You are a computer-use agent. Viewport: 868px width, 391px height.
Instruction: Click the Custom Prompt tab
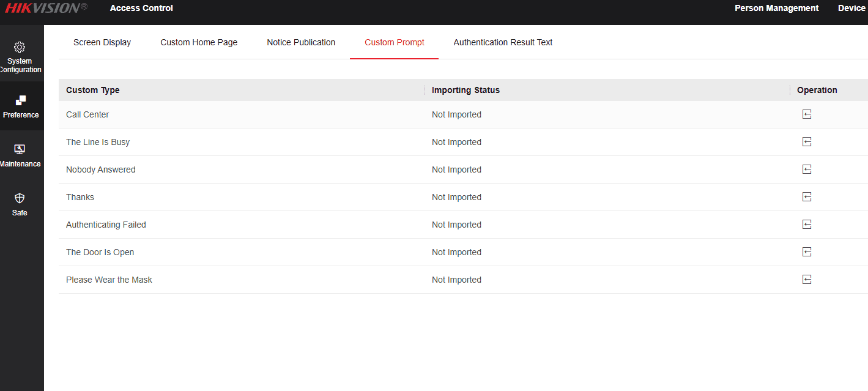pyautogui.click(x=395, y=42)
